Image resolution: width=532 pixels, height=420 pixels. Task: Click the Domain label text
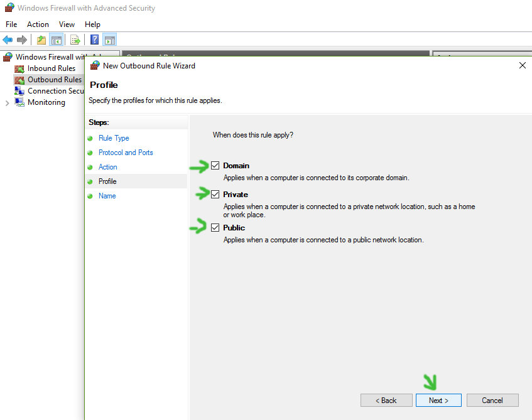[236, 166]
